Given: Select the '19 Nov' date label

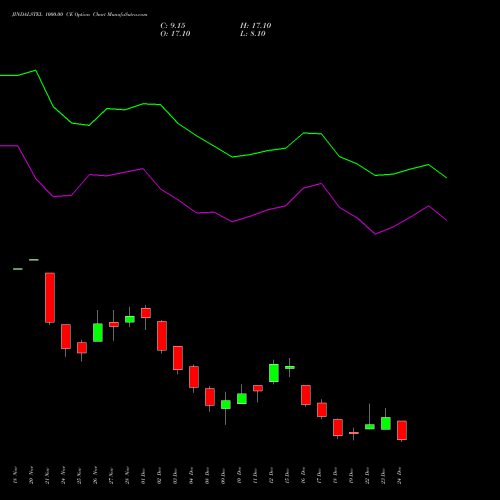Looking at the screenshot, I should pyautogui.click(x=15, y=475).
